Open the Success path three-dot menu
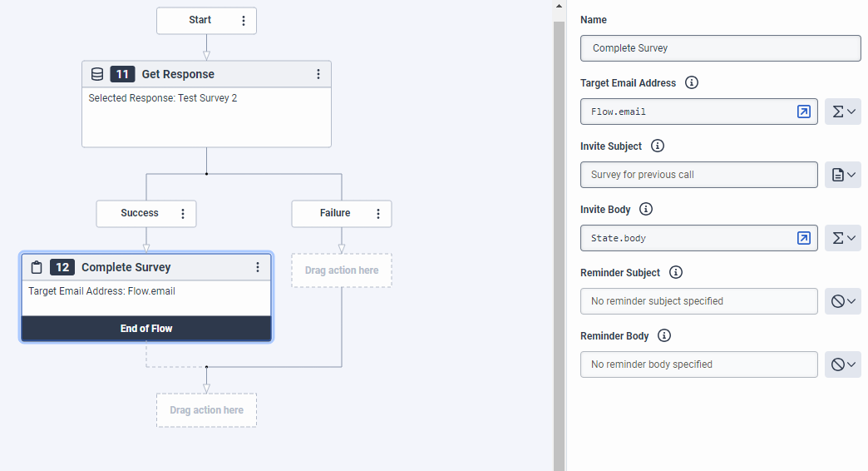This screenshot has height=471, width=868. point(184,214)
